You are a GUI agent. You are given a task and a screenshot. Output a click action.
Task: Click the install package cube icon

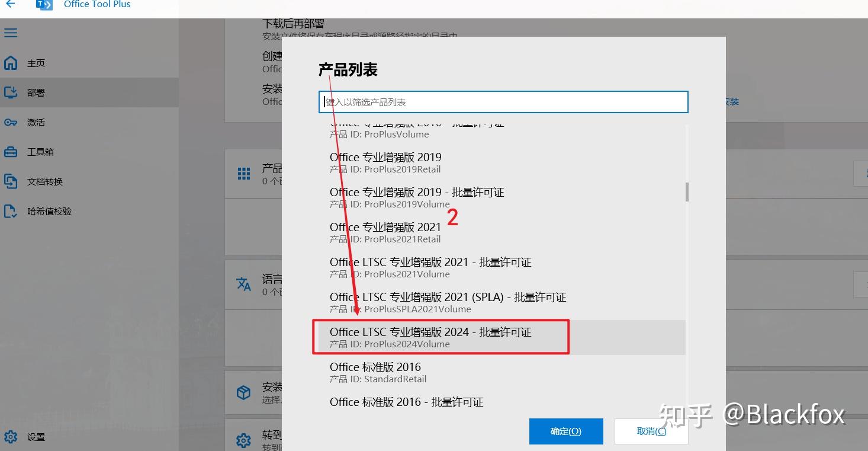point(244,392)
